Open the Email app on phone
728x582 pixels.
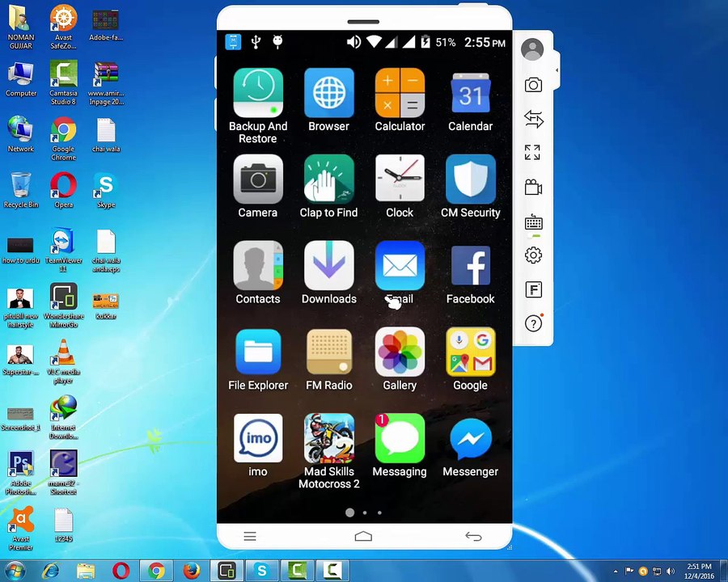pyautogui.click(x=400, y=265)
